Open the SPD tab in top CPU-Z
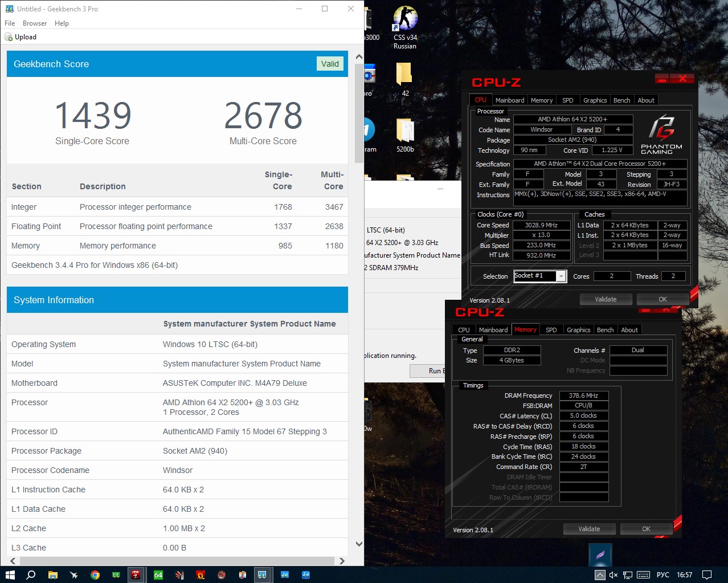 568,100
